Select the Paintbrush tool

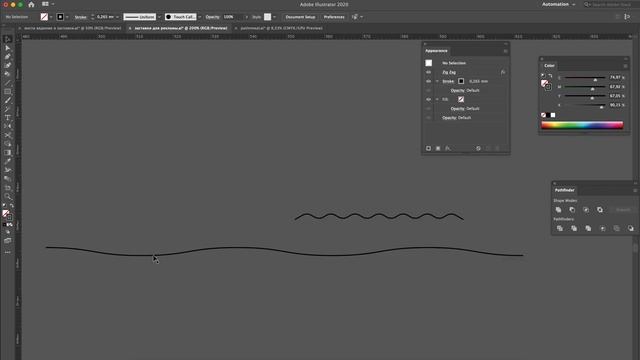(x=7, y=100)
